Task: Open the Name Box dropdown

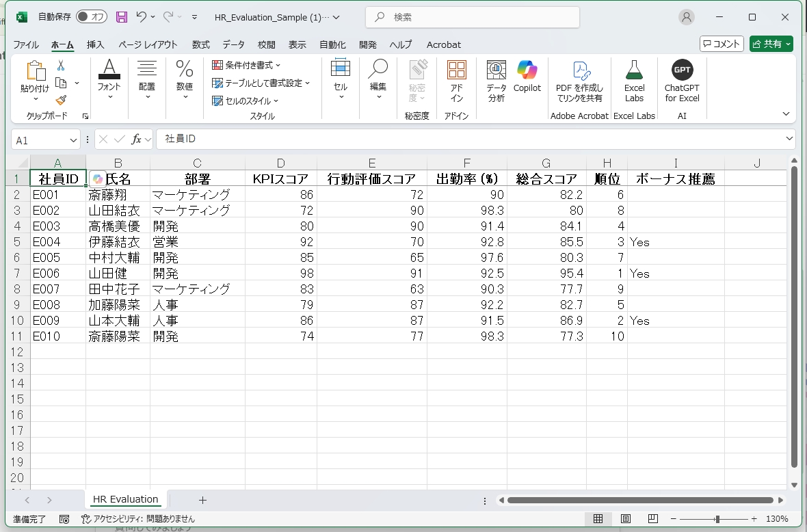Action: tap(75, 139)
